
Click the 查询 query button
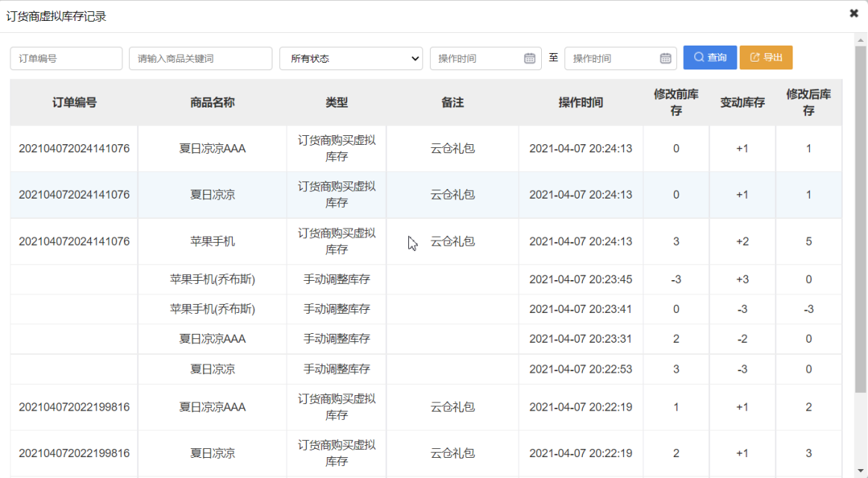coord(710,58)
